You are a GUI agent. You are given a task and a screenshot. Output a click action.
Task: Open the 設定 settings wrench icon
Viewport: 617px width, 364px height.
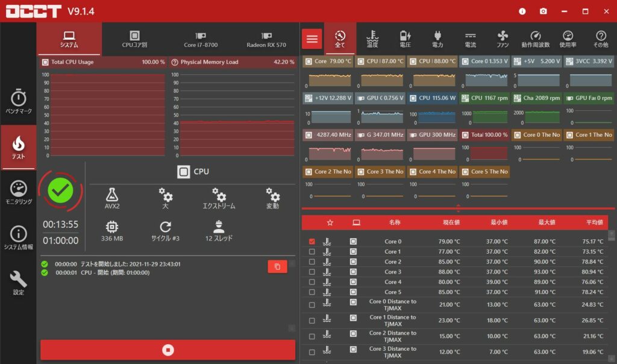pos(18,282)
